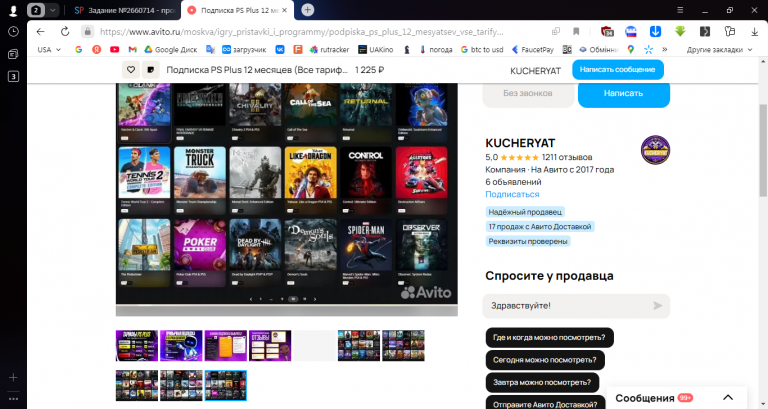Open the tab group counter 2

pyautogui.click(x=36, y=10)
